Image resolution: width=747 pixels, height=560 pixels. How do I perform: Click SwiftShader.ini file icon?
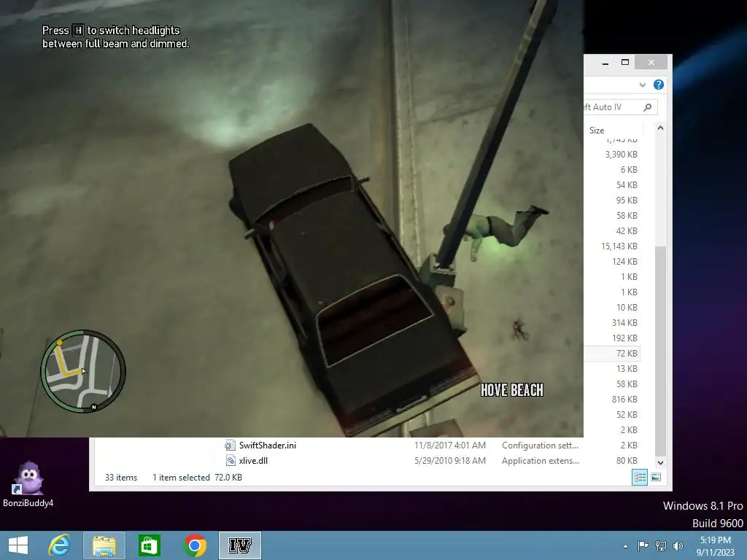tap(230, 446)
